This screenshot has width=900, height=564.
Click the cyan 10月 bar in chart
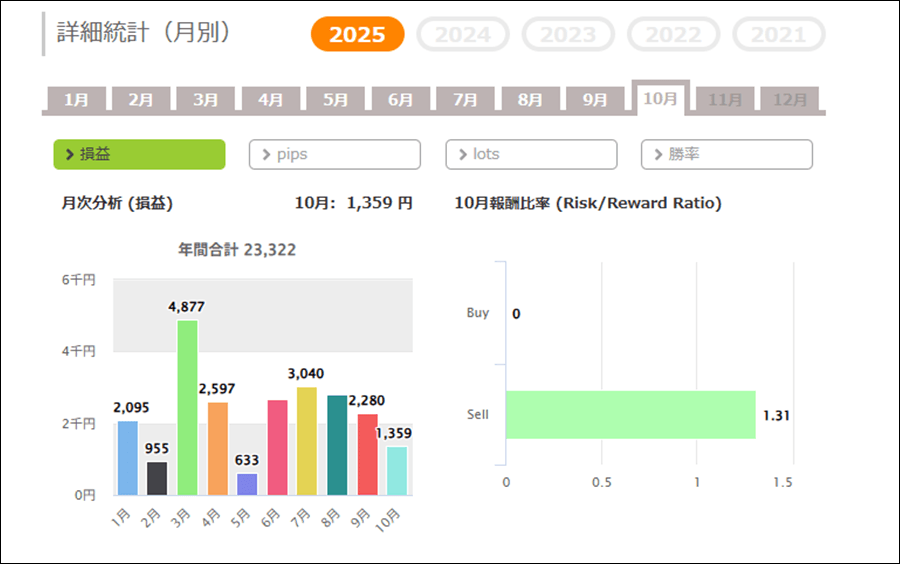397,471
